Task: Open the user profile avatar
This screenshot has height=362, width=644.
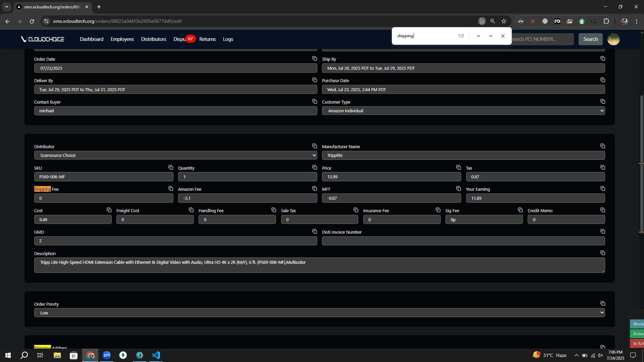Action: tap(613, 39)
